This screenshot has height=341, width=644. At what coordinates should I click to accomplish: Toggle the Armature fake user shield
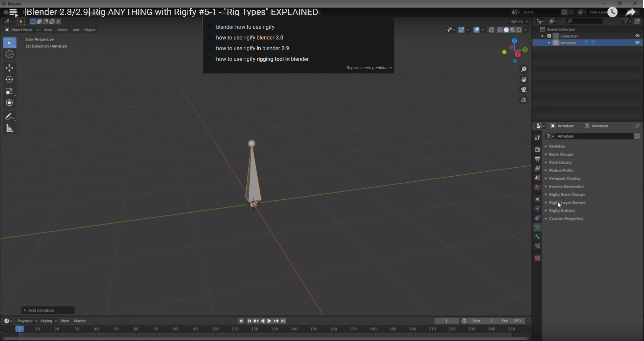click(637, 136)
